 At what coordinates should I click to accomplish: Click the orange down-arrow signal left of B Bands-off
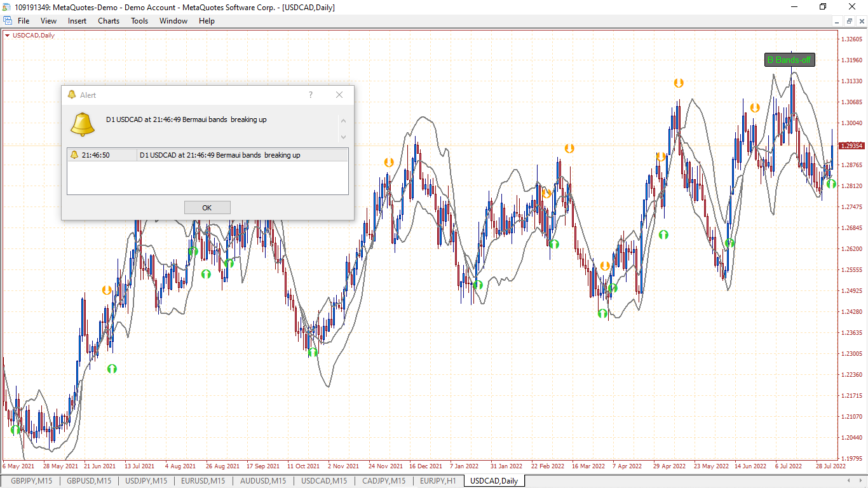755,107
